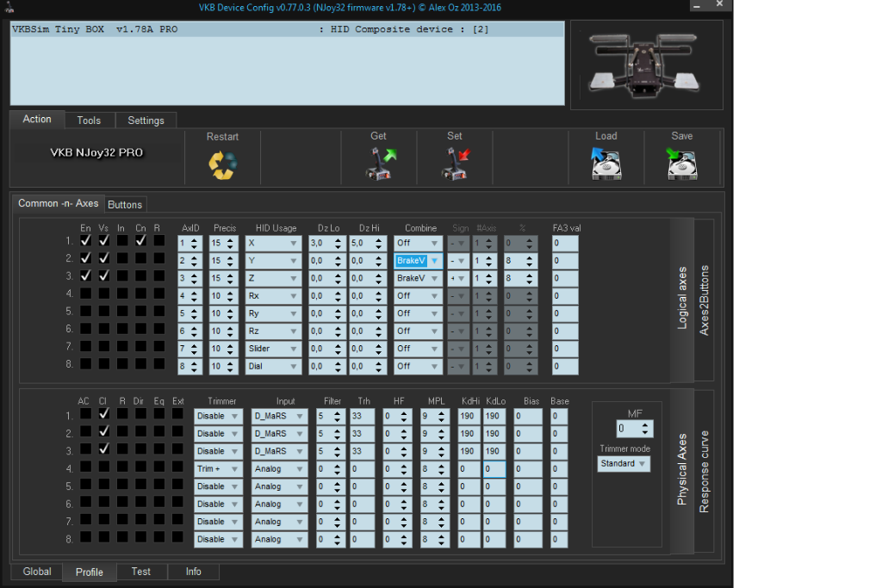Image resolution: width=882 pixels, height=588 pixels.
Task: Click Trh field for physical axis 1
Action: (362, 416)
